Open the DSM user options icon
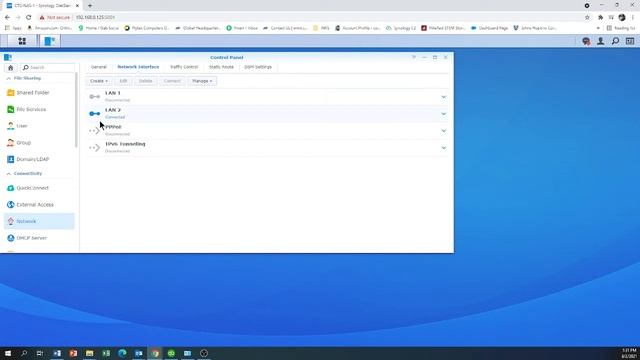 pos(601,41)
